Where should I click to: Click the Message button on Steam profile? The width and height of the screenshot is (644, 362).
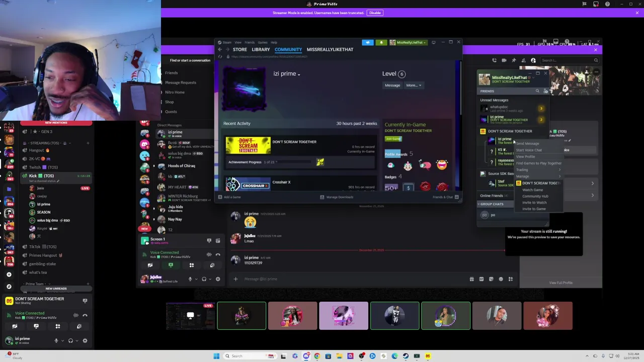tap(392, 85)
